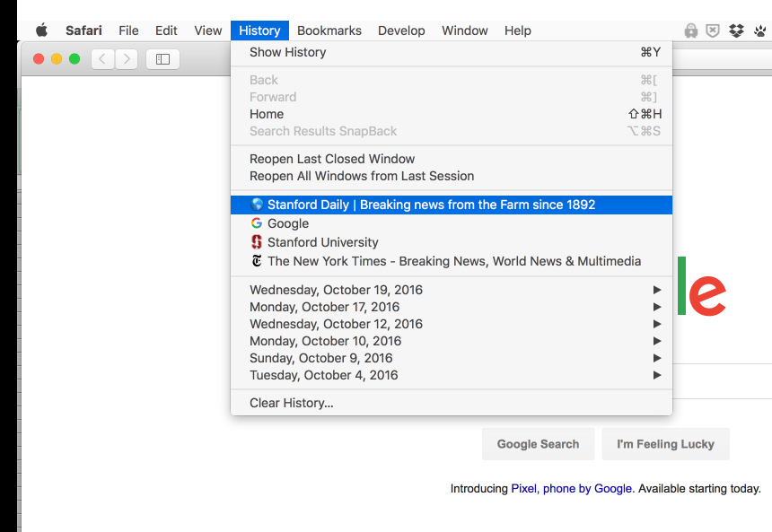The width and height of the screenshot is (772, 532).
Task: Open Stanford Daily history entry
Action: tap(452, 205)
